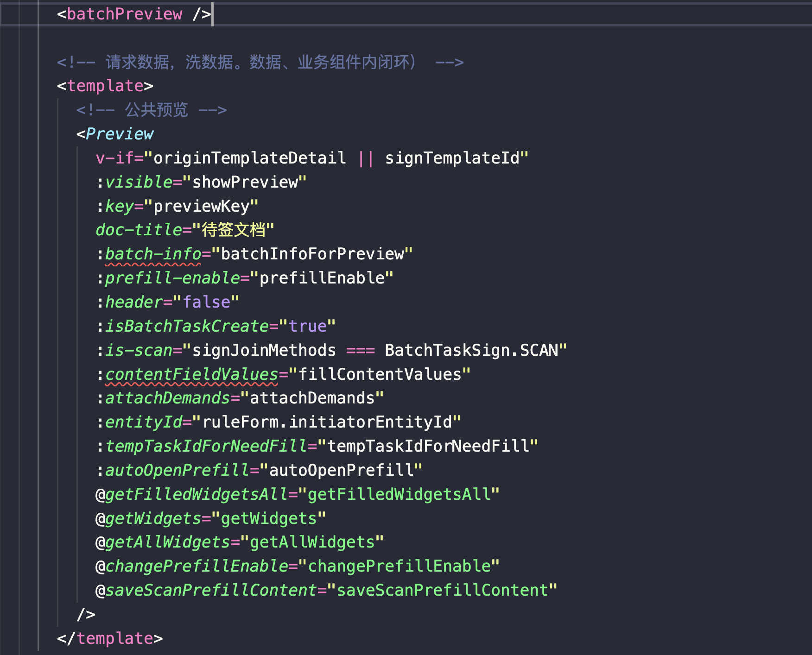Screen dimensions: 812x655
Task: Click the Preview component name
Action: tap(120, 134)
